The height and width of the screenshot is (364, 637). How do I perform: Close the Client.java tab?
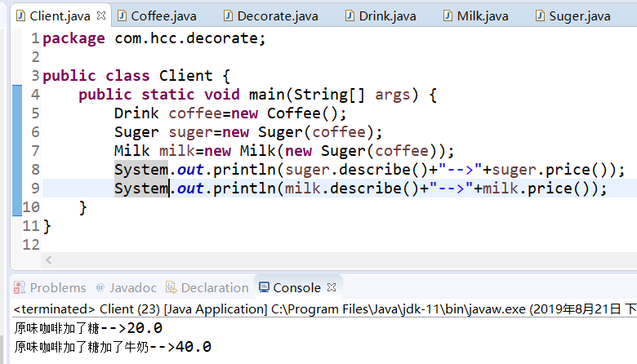tap(101, 16)
